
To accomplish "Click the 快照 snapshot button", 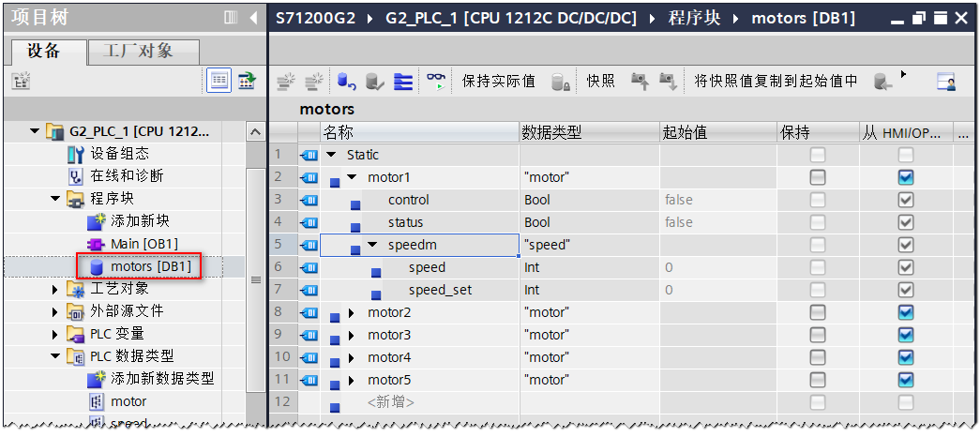I will (601, 82).
